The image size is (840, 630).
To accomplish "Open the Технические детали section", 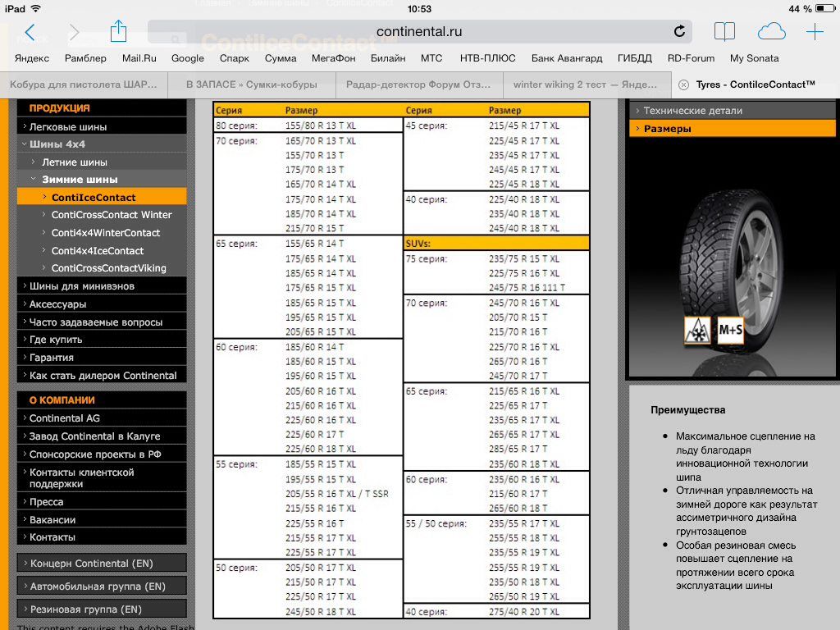I will pyautogui.click(x=692, y=111).
